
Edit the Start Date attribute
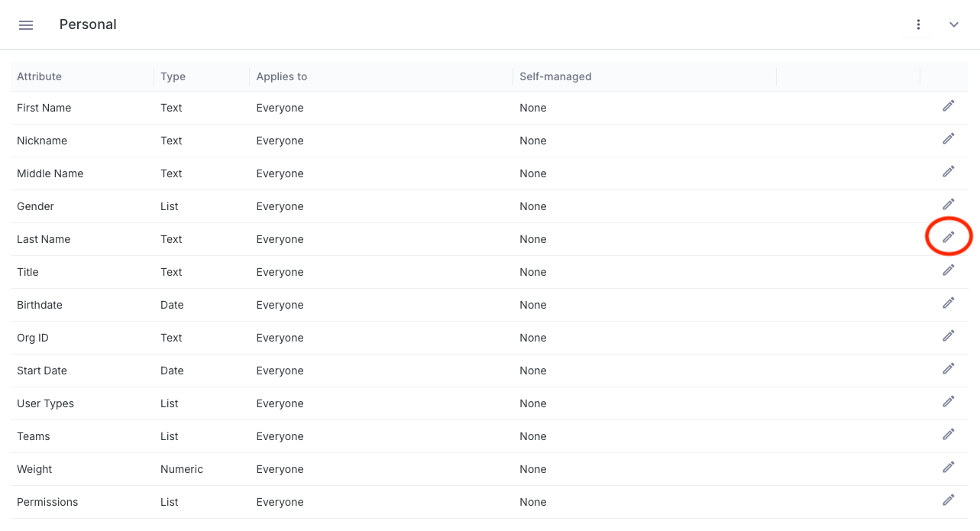tap(949, 368)
